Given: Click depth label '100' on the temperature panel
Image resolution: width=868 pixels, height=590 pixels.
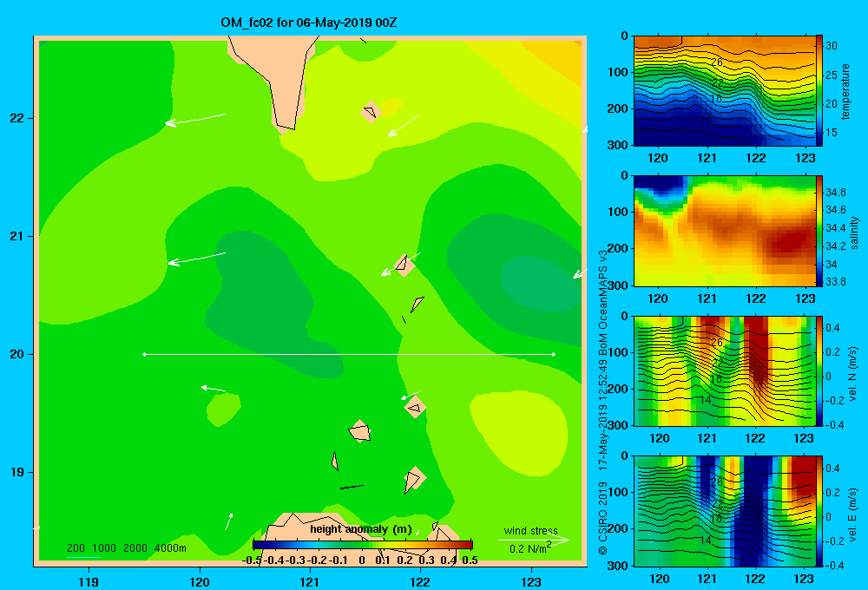Looking at the screenshot, I should coord(620,72).
